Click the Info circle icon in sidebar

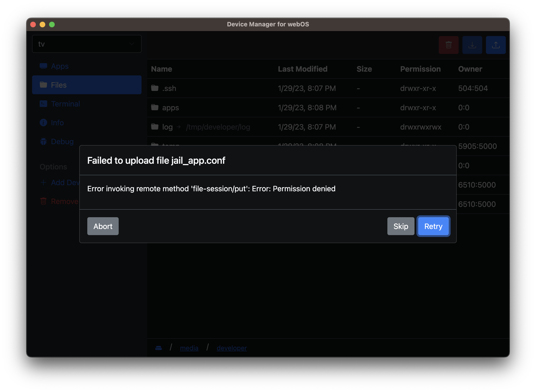[43, 122]
